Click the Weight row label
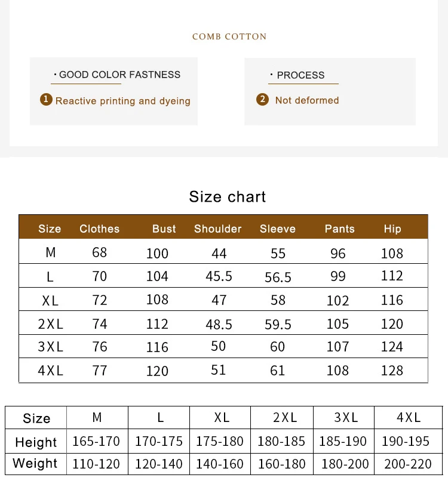448x493 pixels. pos(35,464)
